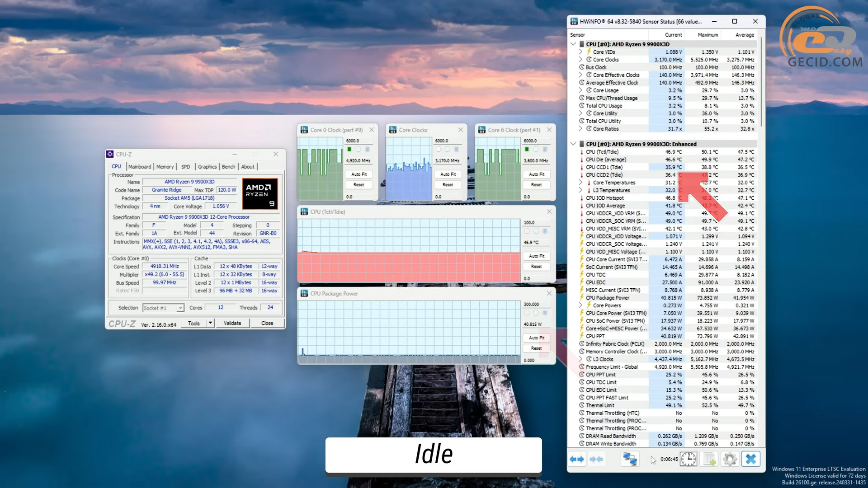
Task: Open the network remote monitoring icon
Action: click(630, 459)
